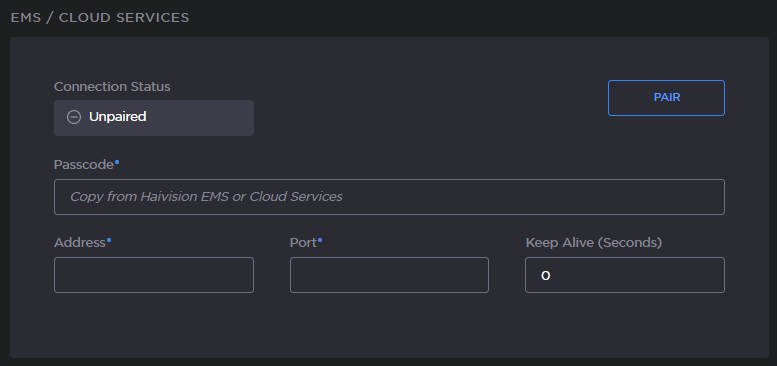777x366 pixels.
Task: Click the Copy from Haivision EMS placeholder text
Action: [206, 197]
